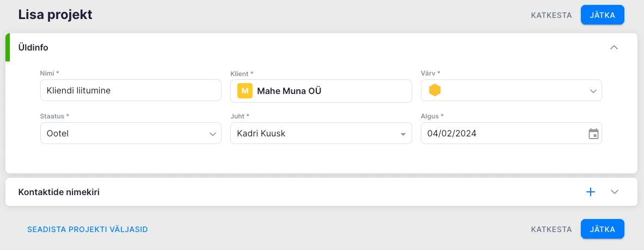The height and width of the screenshot is (250, 644).
Task: Open the Seadista projekti väljasid link
Action: pos(88,229)
